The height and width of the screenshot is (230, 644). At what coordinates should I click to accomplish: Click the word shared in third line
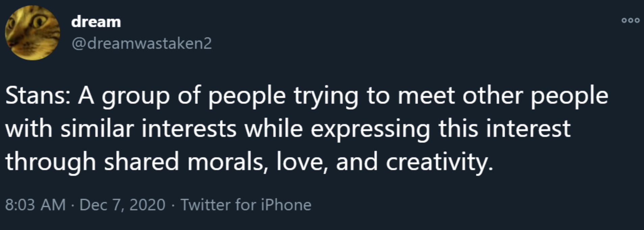[x=141, y=162]
